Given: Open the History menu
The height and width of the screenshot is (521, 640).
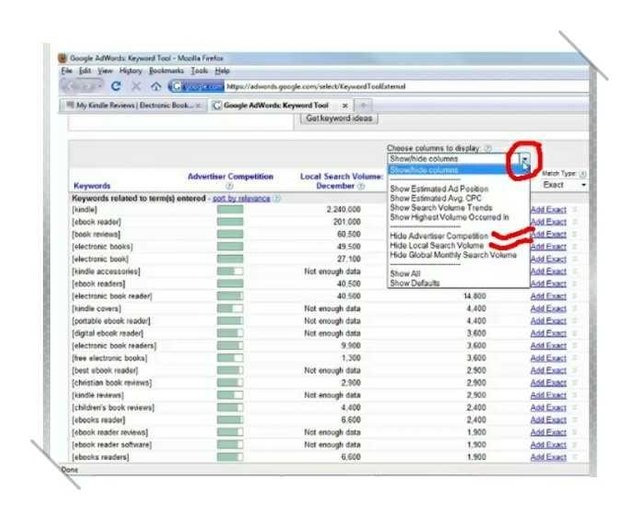Looking at the screenshot, I should (131, 71).
